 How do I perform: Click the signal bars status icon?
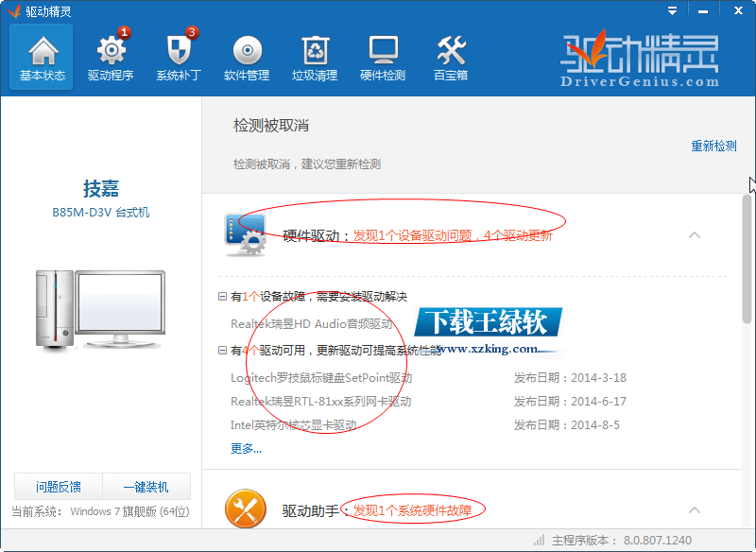click(539, 540)
